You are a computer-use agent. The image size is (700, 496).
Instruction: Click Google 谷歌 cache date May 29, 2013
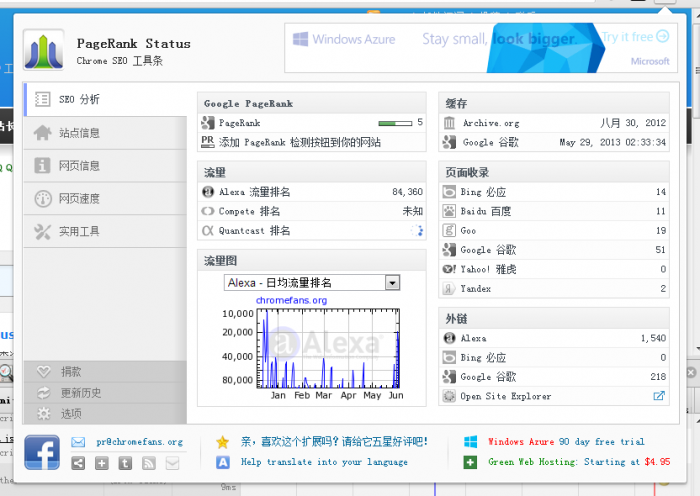[x=612, y=142]
